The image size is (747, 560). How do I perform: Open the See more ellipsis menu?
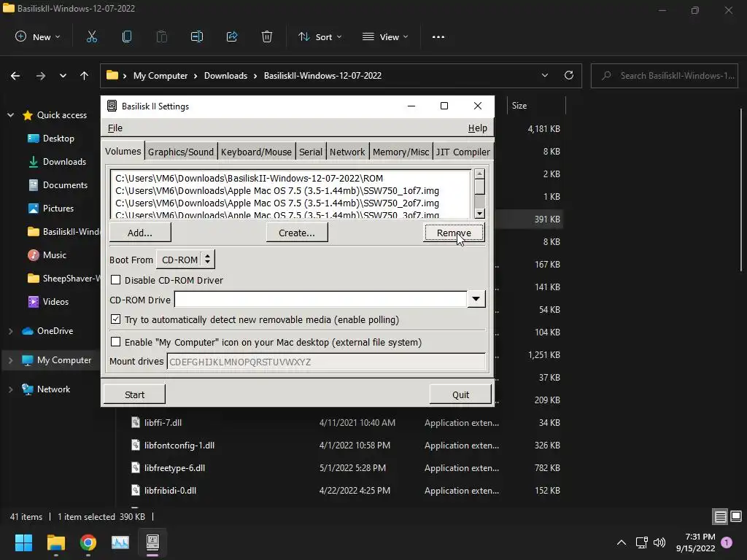tap(438, 36)
